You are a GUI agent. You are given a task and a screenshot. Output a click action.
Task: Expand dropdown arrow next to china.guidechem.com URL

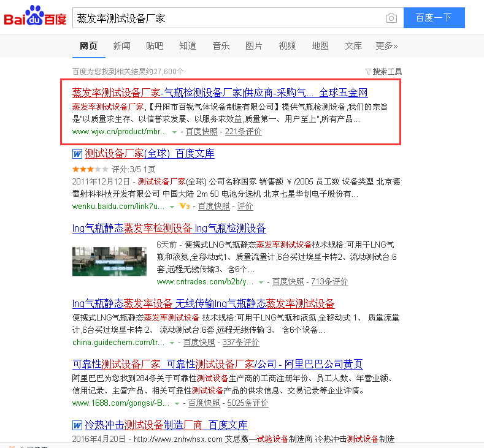coord(172,343)
